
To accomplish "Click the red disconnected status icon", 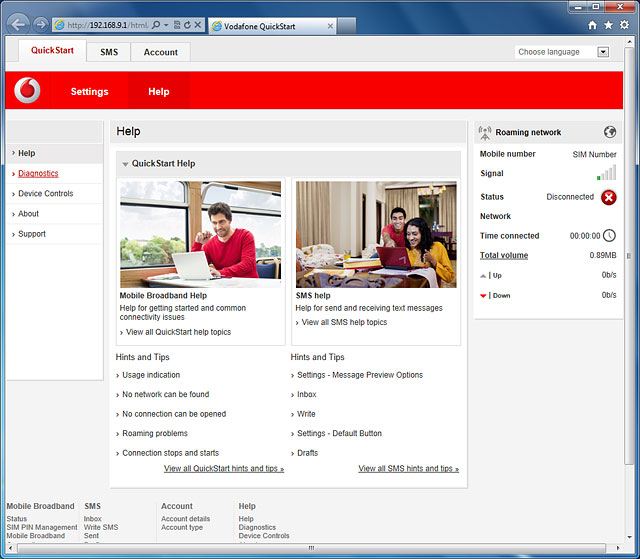I will point(609,197).
